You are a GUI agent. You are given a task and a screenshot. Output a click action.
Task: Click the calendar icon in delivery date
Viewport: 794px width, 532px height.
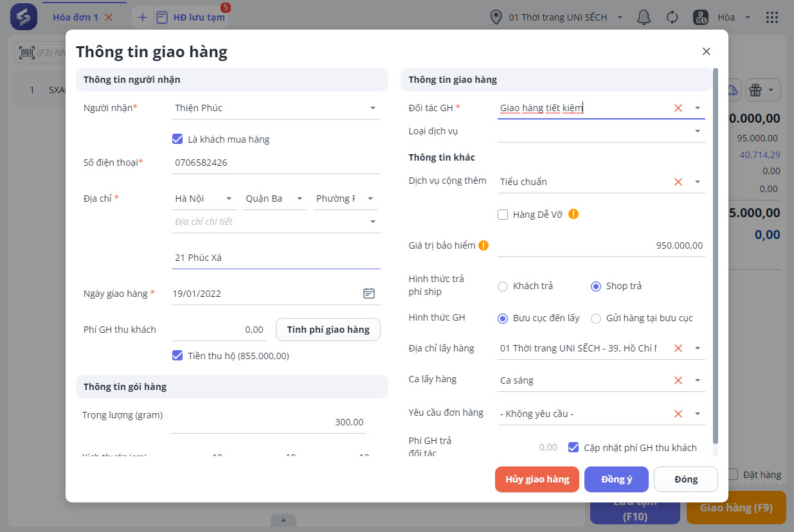(x=369, y=294)
